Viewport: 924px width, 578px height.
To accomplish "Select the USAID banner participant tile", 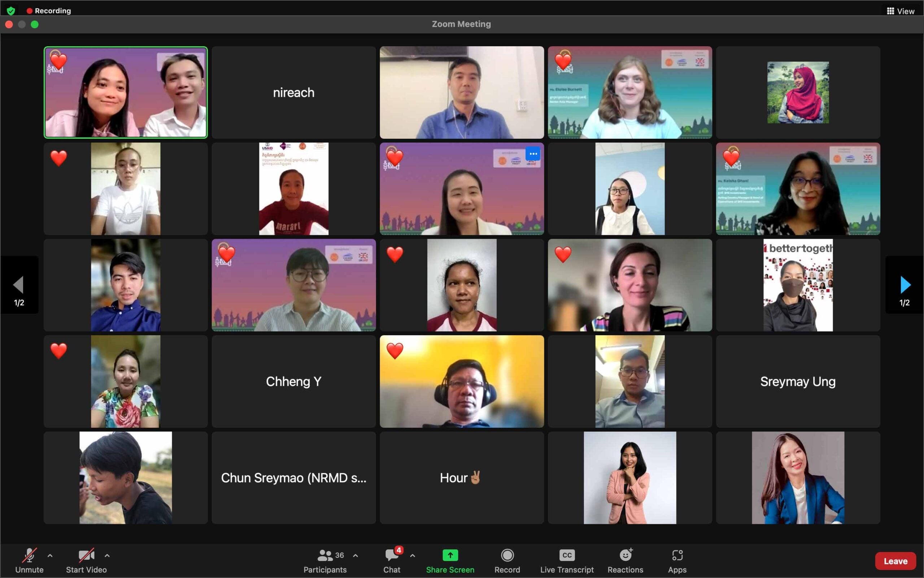I will coord(293,189).
